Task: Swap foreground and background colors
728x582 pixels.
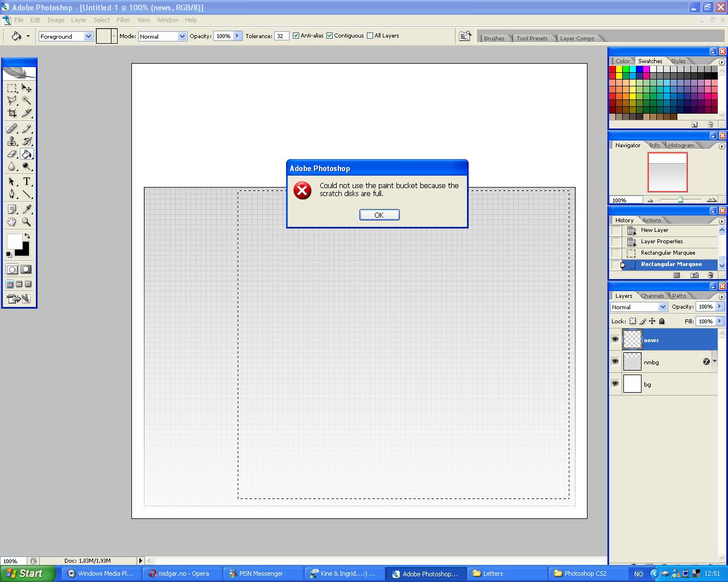Action: tap(27, 236)
